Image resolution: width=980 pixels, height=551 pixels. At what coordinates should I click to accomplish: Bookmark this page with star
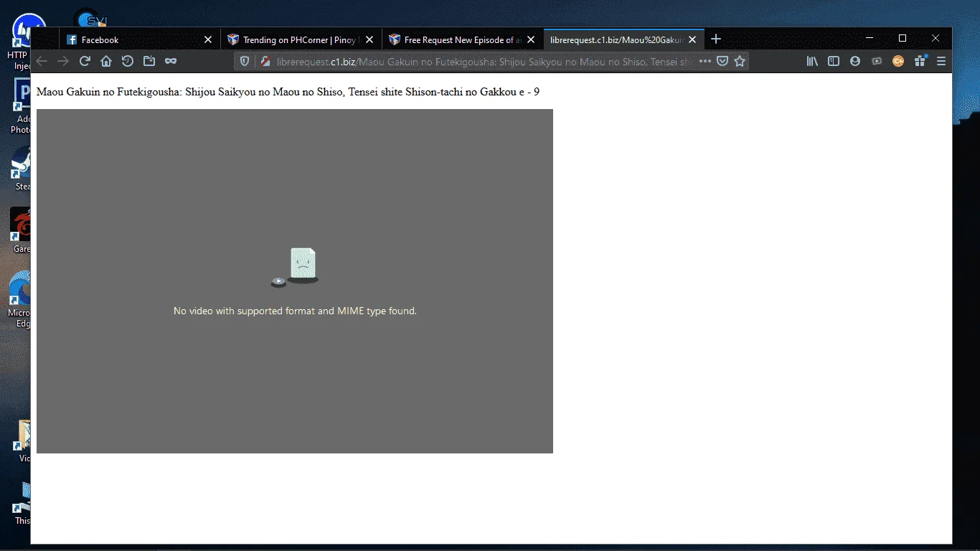click(x=740, y=62)
